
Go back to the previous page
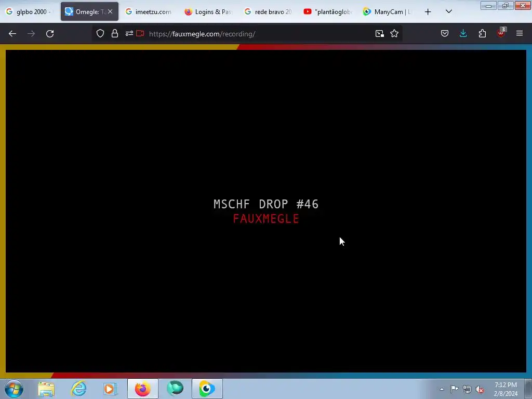coord(12,34)
